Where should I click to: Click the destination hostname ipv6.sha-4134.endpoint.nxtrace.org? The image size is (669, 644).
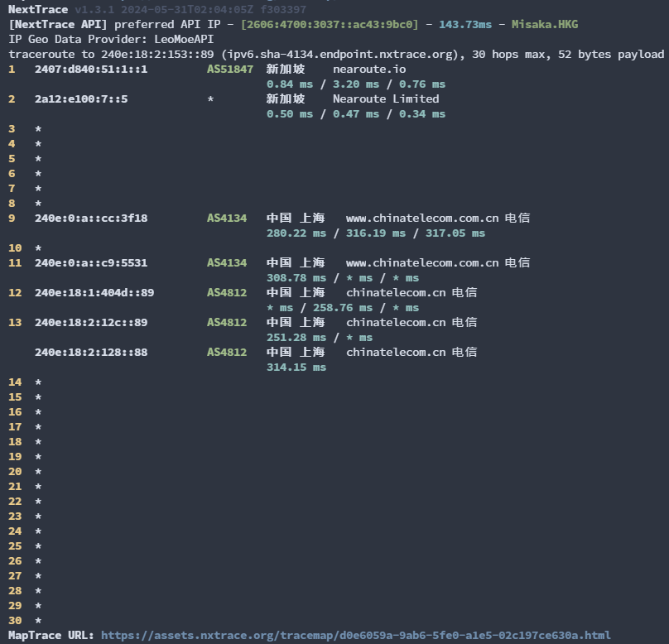[339, 54]
